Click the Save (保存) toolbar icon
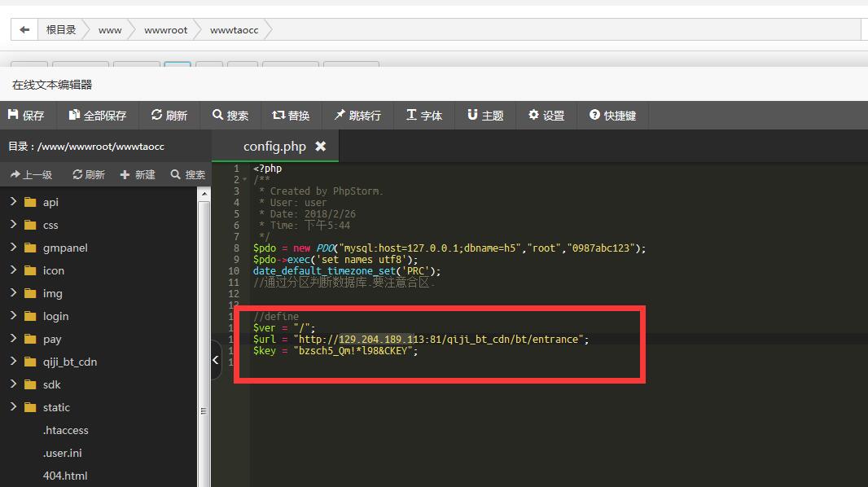Screen dimensions: 868x487 [26, 116]
